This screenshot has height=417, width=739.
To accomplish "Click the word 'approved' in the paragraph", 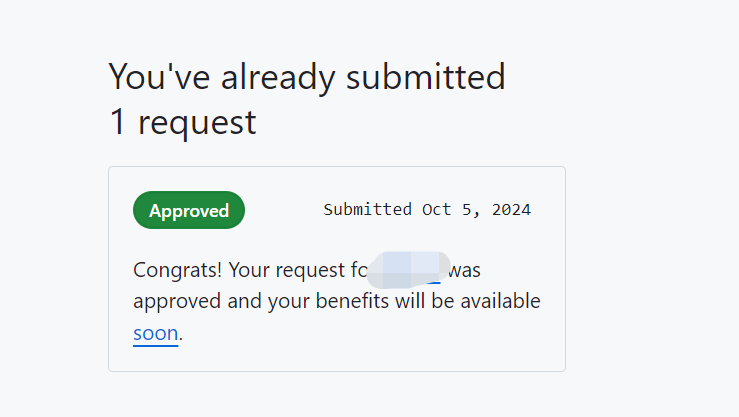I will click(177, 302).
